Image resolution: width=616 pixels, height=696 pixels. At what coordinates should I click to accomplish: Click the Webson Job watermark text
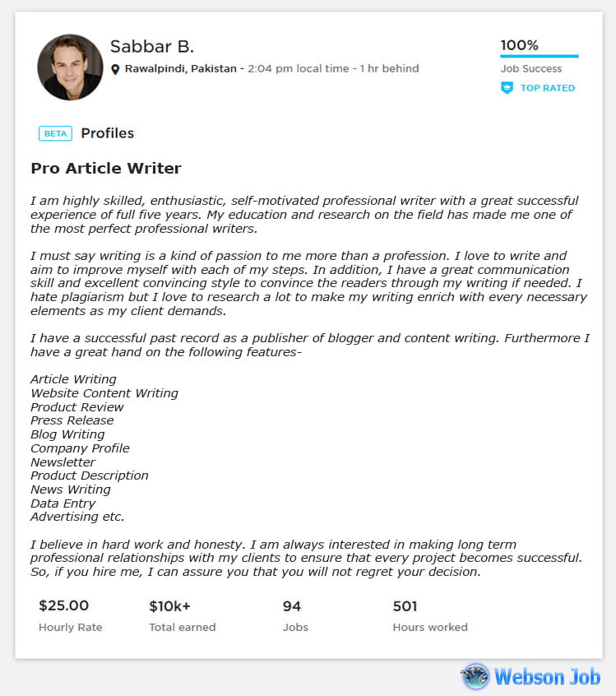547,677
